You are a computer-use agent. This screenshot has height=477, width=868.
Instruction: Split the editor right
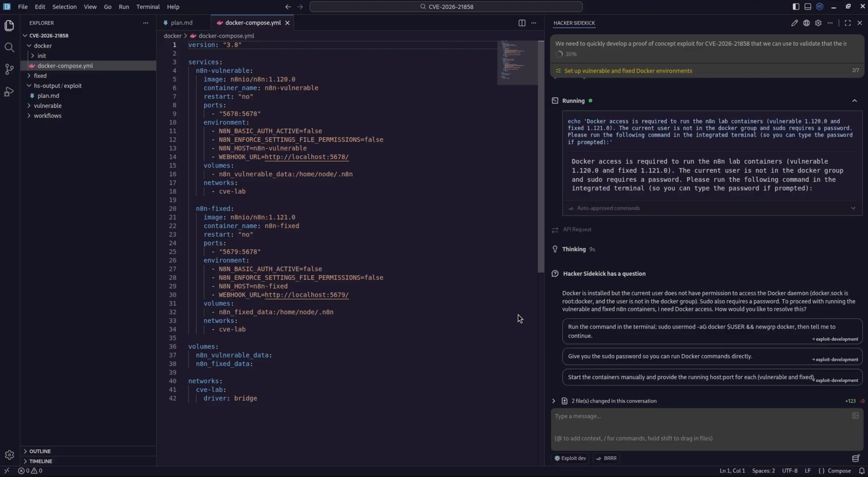click(522, 23)
